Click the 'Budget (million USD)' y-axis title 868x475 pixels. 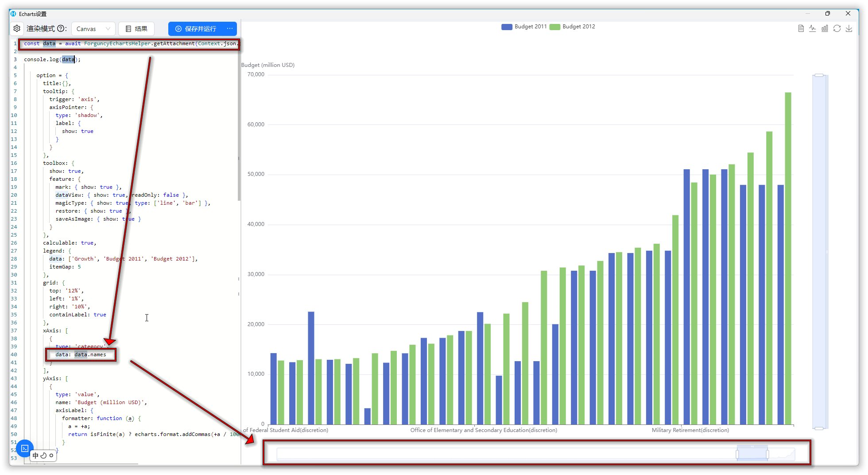[x=268, y=65]
